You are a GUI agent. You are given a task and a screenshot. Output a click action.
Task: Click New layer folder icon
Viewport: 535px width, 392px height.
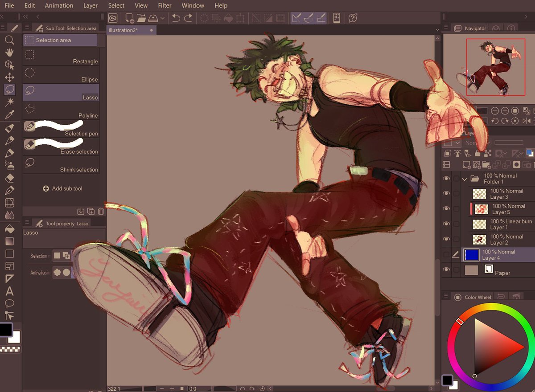[487, 165]
